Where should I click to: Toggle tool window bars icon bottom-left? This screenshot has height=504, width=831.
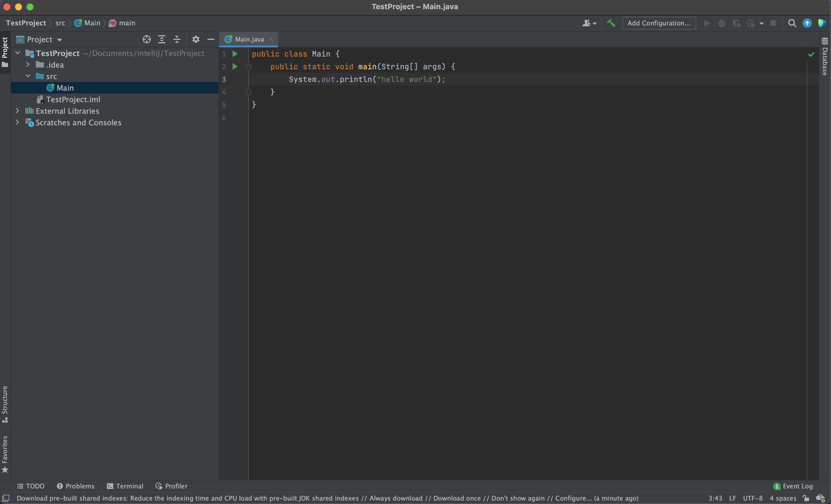pos(6,498)
